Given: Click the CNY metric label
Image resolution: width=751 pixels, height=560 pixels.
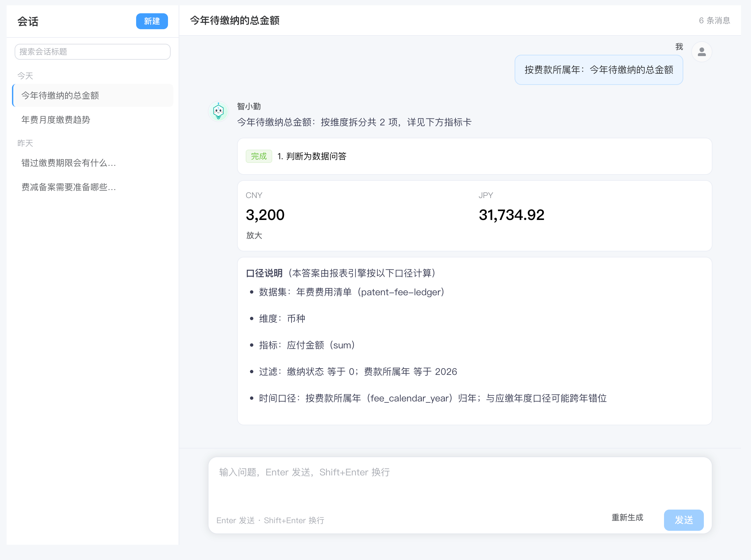Looking at the screenshot, I should 254,195.
